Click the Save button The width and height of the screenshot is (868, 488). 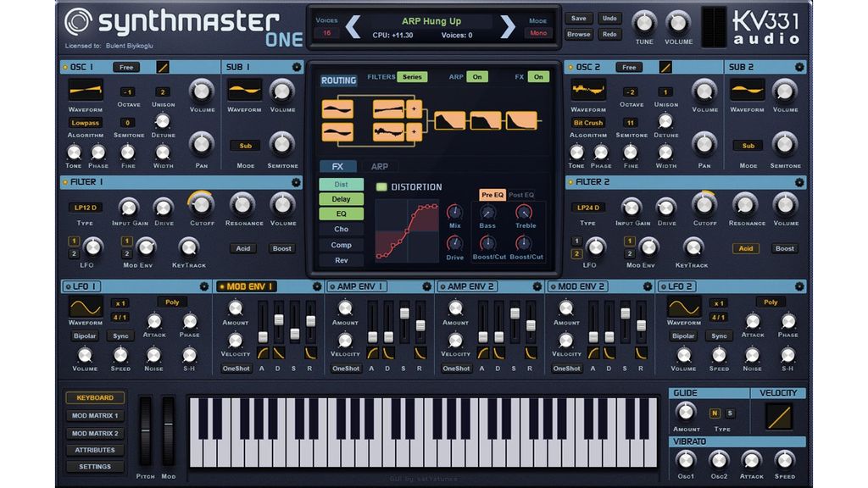(578, 17)
